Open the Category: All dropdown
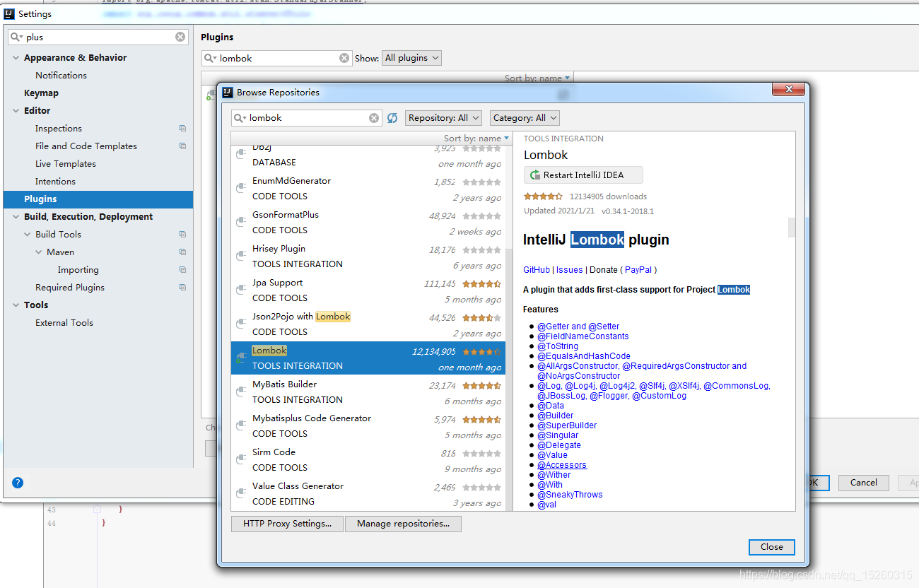Screen dimensions: 919x588 [x=525, y=118]
